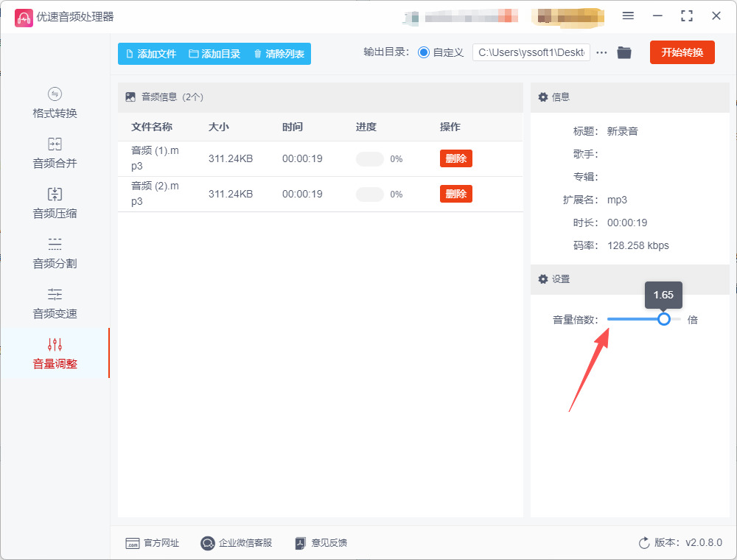Click the version refresh icon
Image resolution: width=737 pixels, height=560 pixels.
[644, 543]
